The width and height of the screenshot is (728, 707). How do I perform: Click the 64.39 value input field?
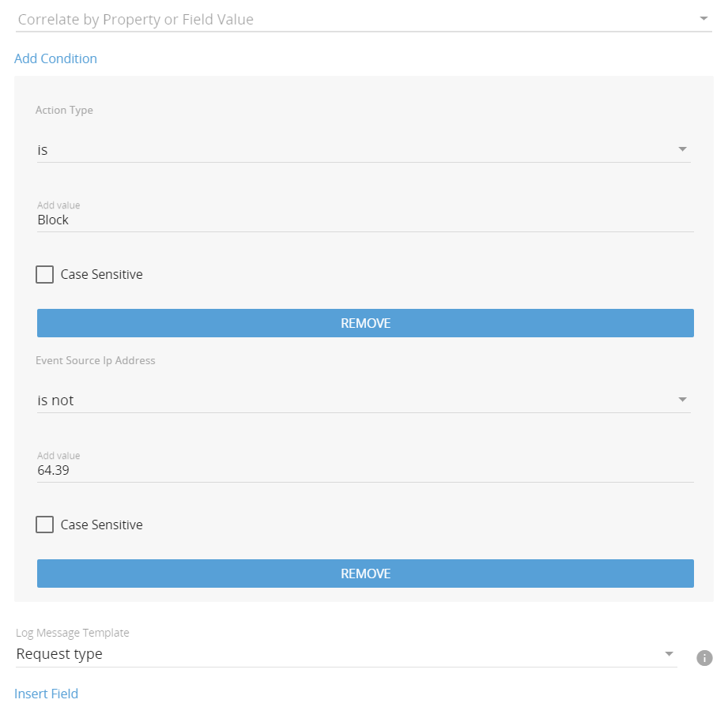click(x=364, y=471)
